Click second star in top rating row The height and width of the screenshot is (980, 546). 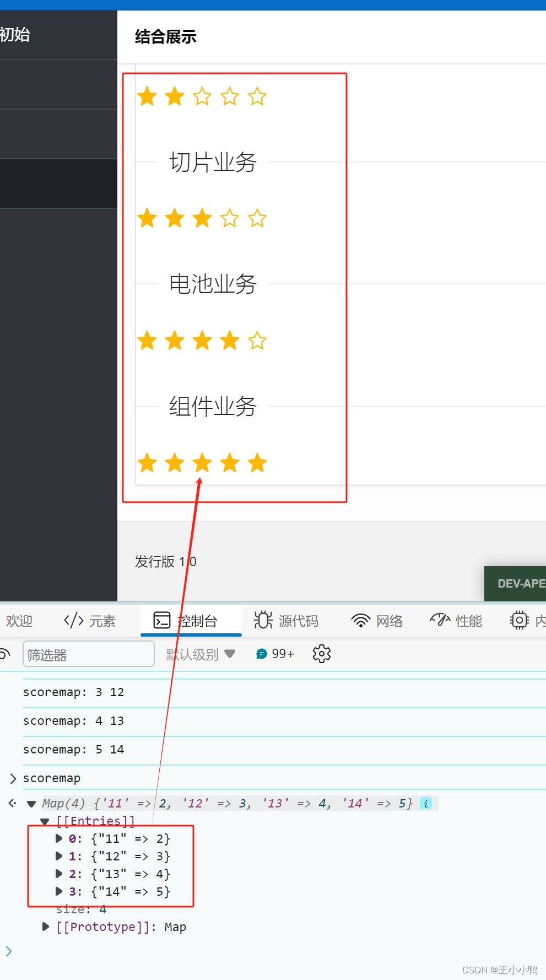click(x=175, y=96)
